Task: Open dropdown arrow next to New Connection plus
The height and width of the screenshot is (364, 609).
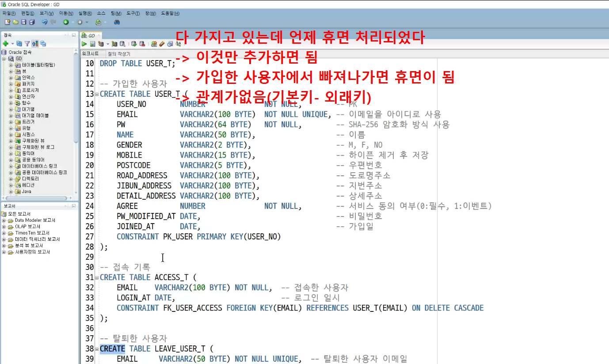Action: click(12, 44)
